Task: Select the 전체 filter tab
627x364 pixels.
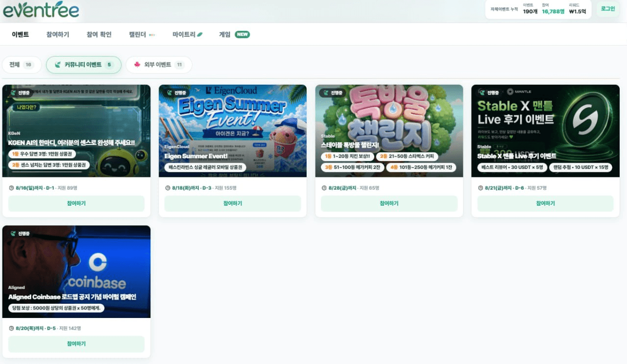Action: [22, 65]
